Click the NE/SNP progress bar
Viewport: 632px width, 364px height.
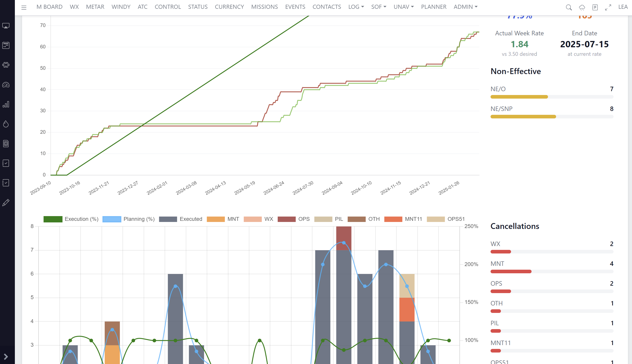click(552, 117)
